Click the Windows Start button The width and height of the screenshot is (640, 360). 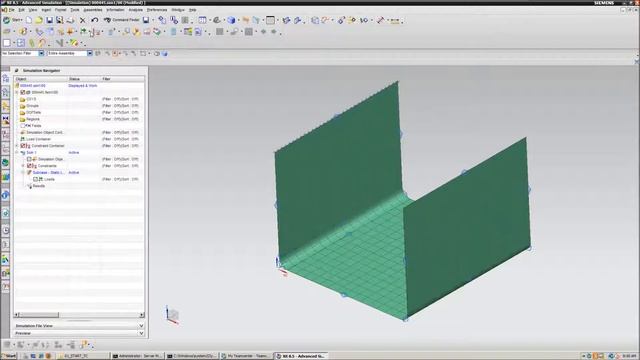click(x=9, y=356)
